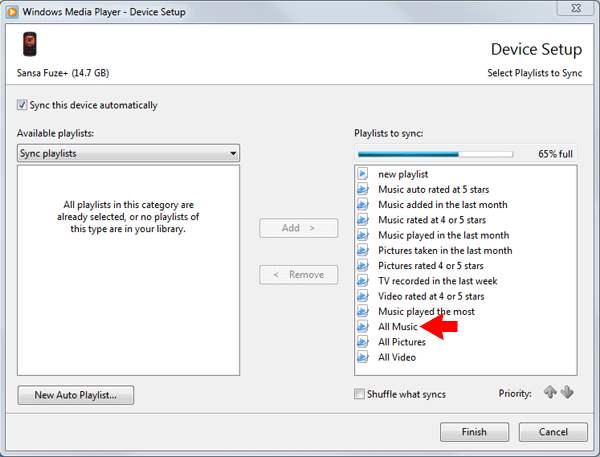
Task: Select 'Music auto rated at 5 stars' playlist
Action: click(x=435, y=189)
